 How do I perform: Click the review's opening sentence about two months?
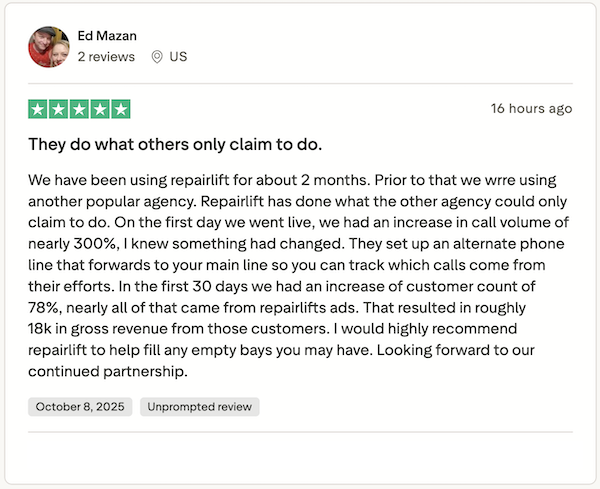click(200, 182)
